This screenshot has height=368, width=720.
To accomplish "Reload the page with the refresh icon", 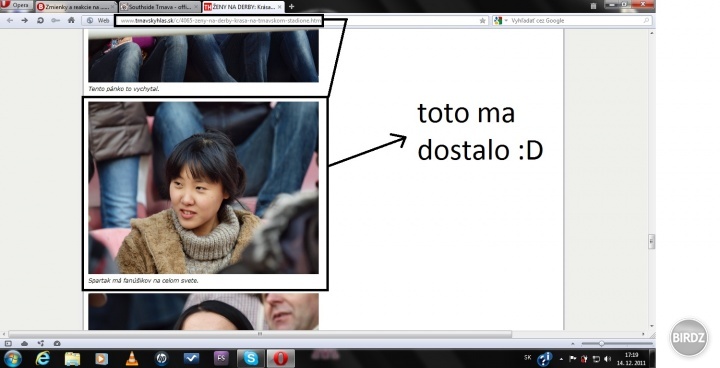I will pos(40,21).
